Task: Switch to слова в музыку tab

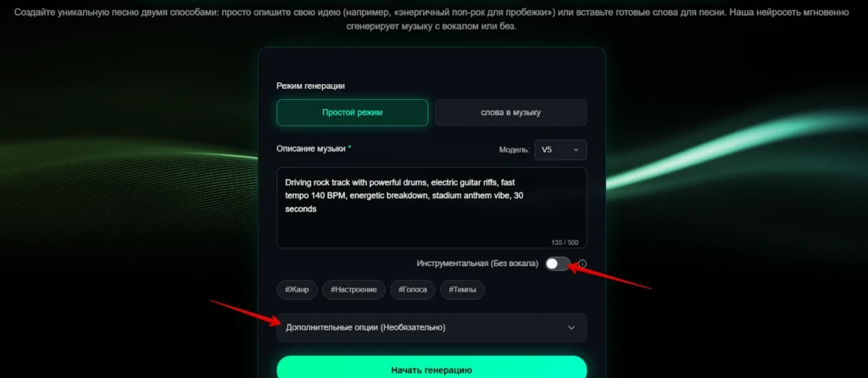Action: point(511,113)
